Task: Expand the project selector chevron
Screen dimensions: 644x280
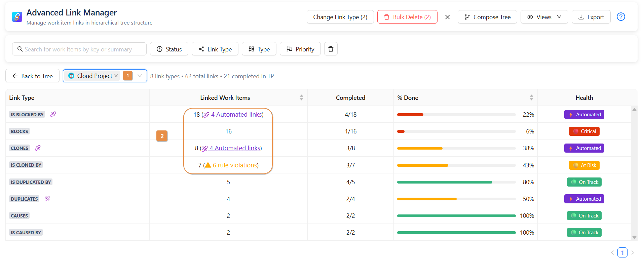Action: [140, 76]
